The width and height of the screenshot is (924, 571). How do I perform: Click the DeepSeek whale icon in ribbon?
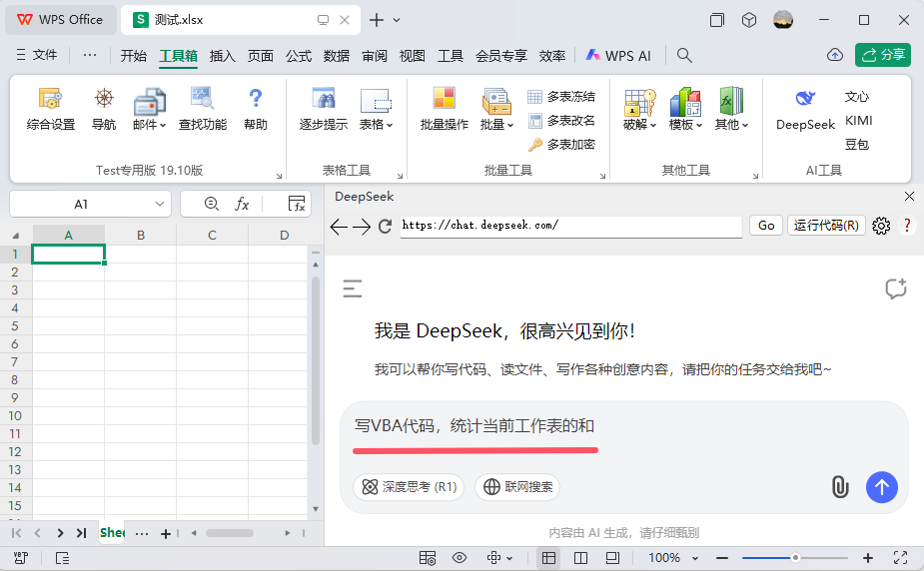(805, 99)
